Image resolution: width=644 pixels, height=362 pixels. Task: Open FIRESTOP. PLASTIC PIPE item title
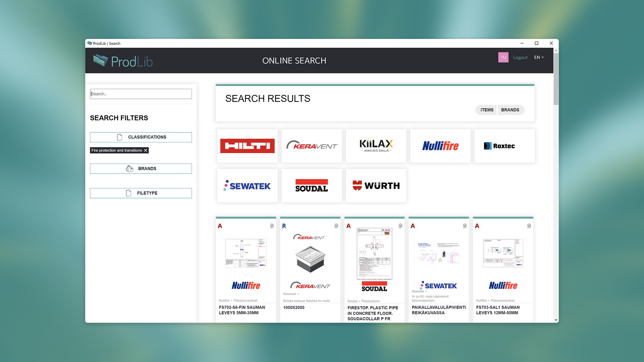[373, 313]
